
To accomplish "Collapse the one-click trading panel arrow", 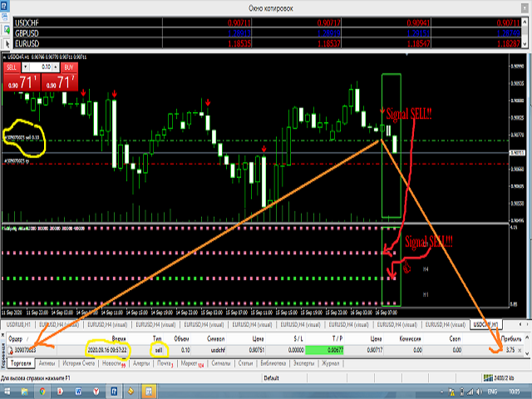I will [4, 57].
